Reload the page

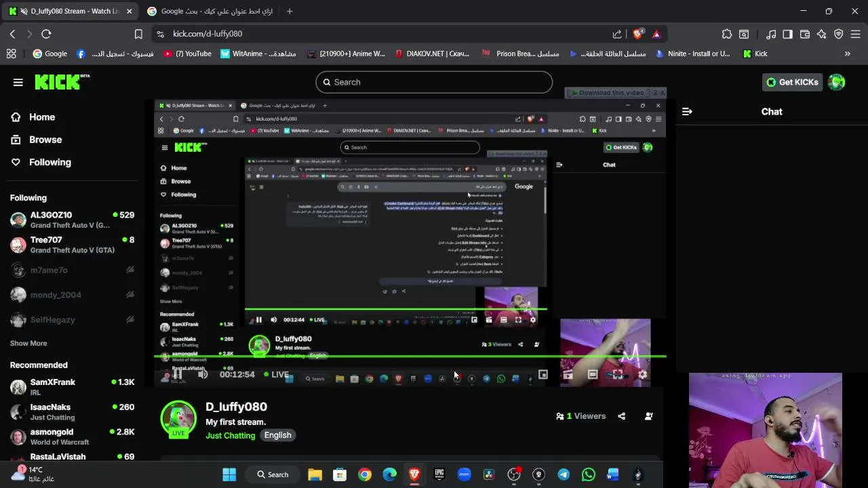46,34
